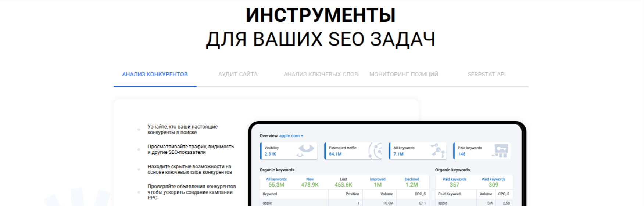Click the Keyword column header

coord(270,194)
